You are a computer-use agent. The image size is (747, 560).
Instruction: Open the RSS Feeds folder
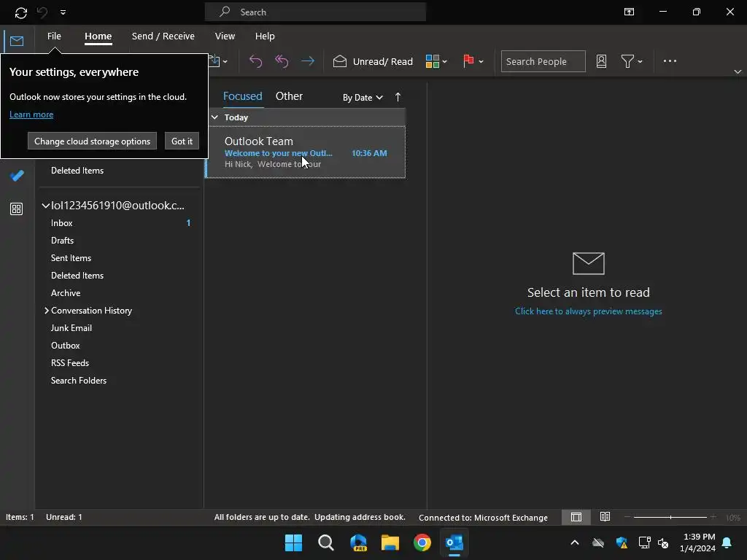pyautogui.click(x=70, y=363)
